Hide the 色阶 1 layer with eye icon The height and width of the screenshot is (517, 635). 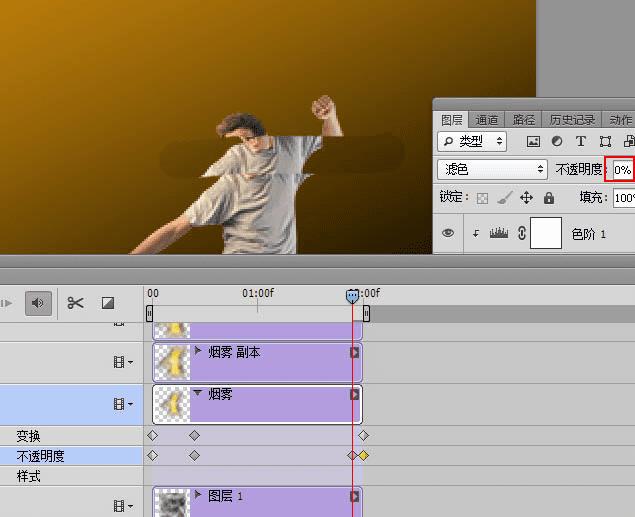[x=448, y=233]
